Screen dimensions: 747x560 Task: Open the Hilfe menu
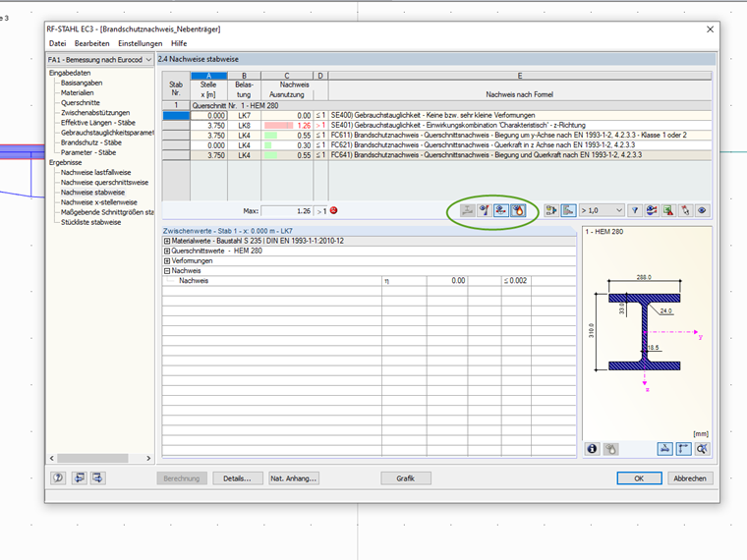pyautogui.click(x=179, y=43)
